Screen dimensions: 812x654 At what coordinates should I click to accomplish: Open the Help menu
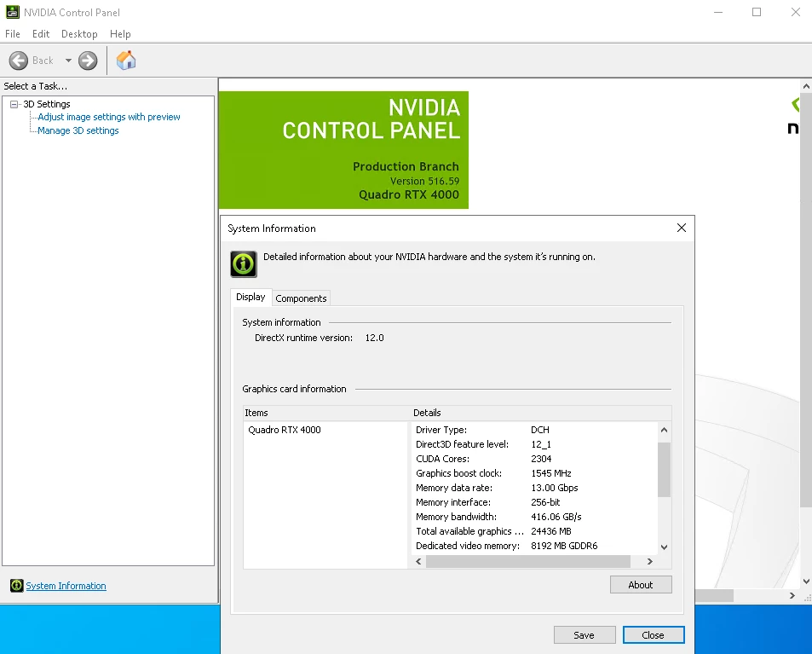point(120,34)
